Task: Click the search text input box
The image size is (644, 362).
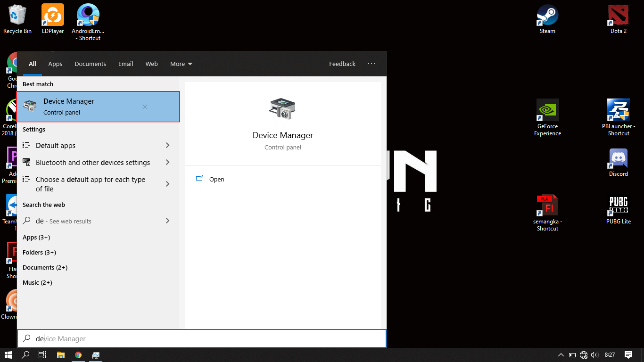Action: 200,338
